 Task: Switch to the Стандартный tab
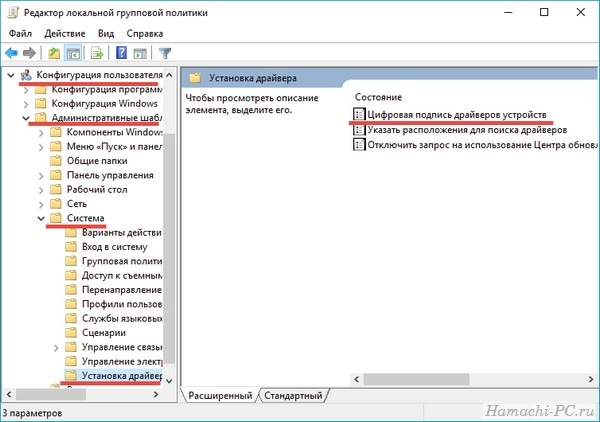pyautogui.click(x=293, y=395)
